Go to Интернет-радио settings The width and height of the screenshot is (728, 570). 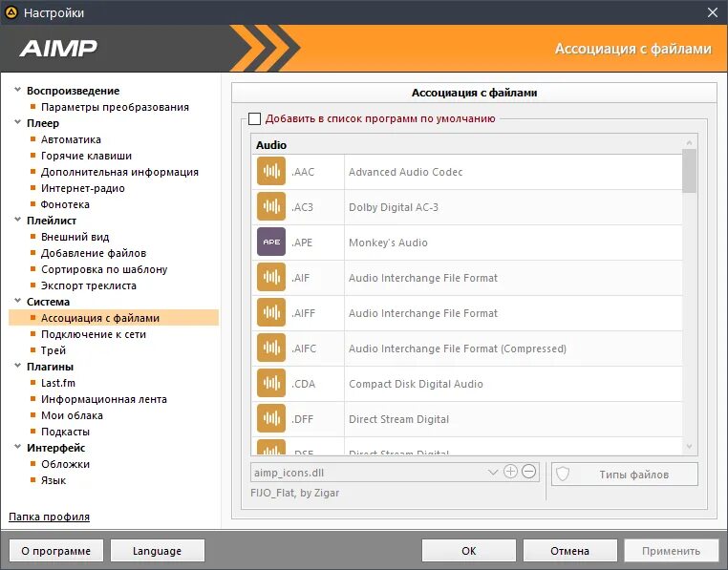[83, 188]
